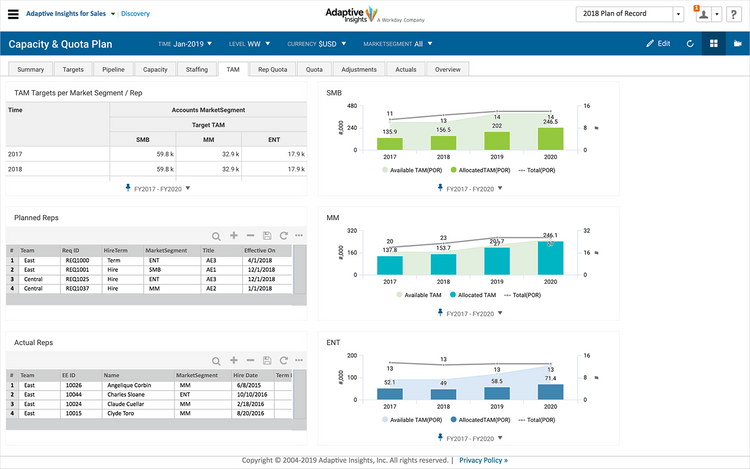Screen dimensions: 750x469
Task: Open the Privacy Policy link
Action: tap(484, 460)
